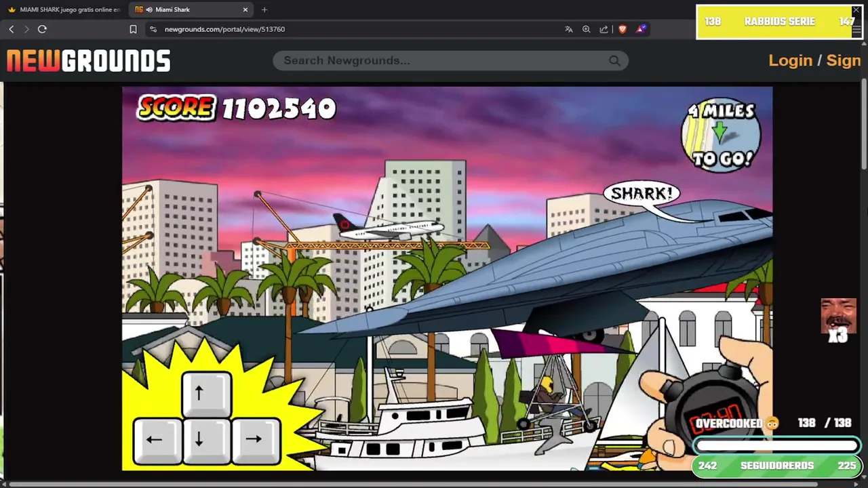Click the browser forward arrow
Screen dimensions: 868x488
point(26,29)
